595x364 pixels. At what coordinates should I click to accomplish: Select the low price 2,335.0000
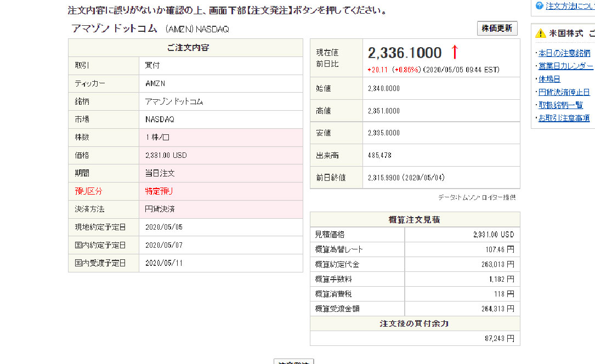(384, 133)
